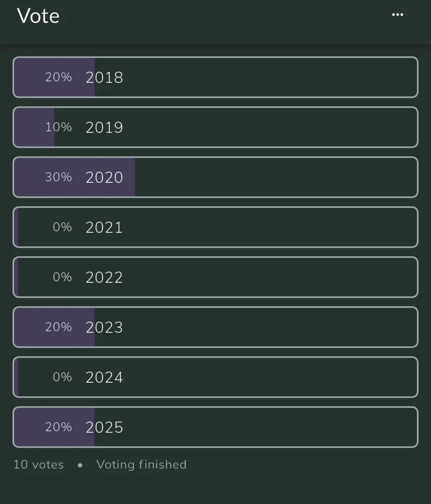
Task: Click the 20% label beside 2023
Action: (x=58, y=327)
